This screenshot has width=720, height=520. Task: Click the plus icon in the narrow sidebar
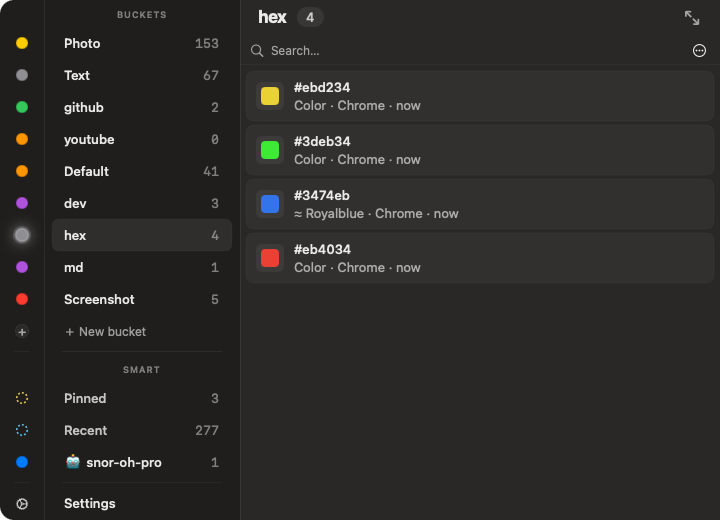coord(22,332)
